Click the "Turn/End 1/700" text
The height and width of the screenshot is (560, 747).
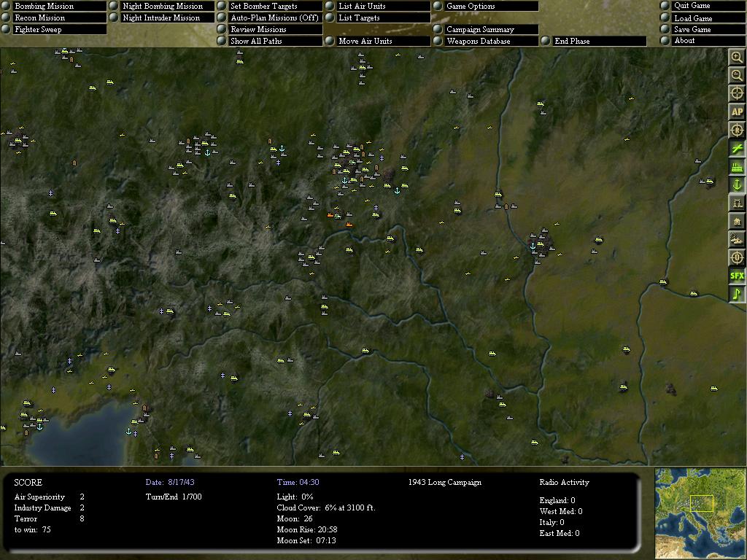tap(174, 497)
